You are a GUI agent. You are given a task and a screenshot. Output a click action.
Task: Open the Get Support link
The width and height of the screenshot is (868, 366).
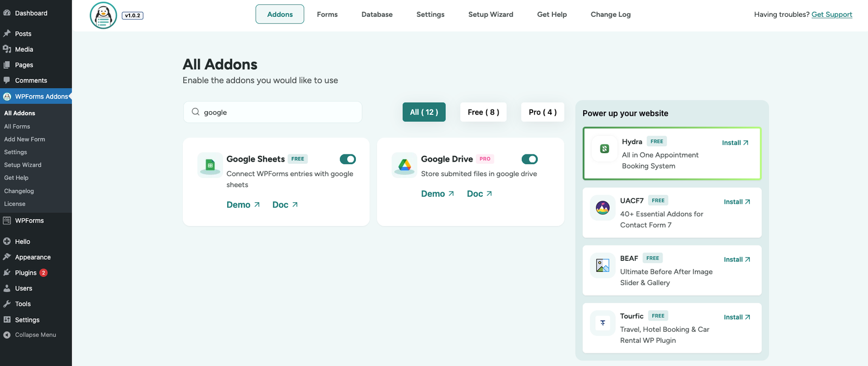coord(831,15)
